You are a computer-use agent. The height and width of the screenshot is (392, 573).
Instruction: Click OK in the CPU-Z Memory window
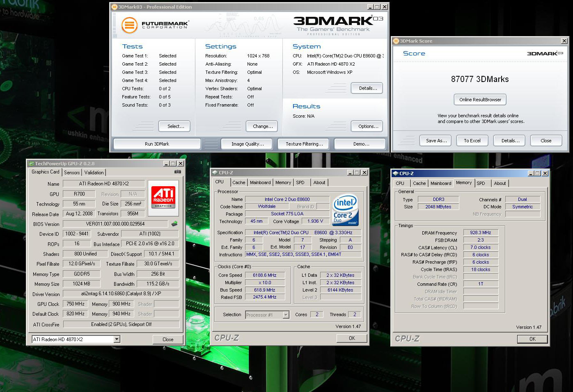coord(532,339)
